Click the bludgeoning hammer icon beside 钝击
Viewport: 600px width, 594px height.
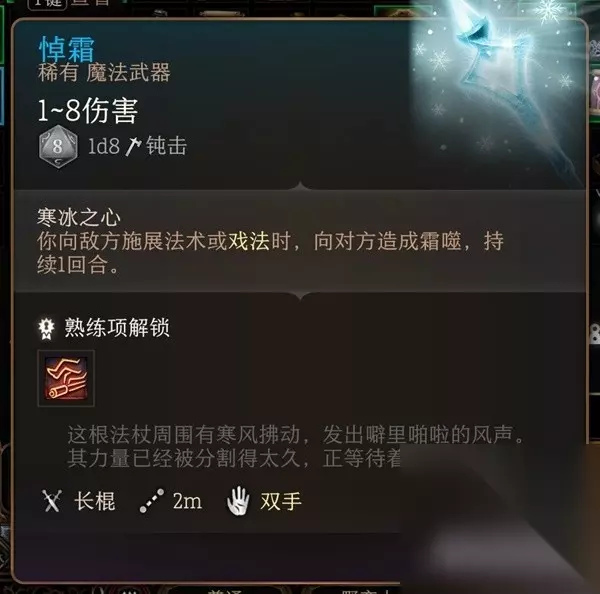[x=134, y=147]
